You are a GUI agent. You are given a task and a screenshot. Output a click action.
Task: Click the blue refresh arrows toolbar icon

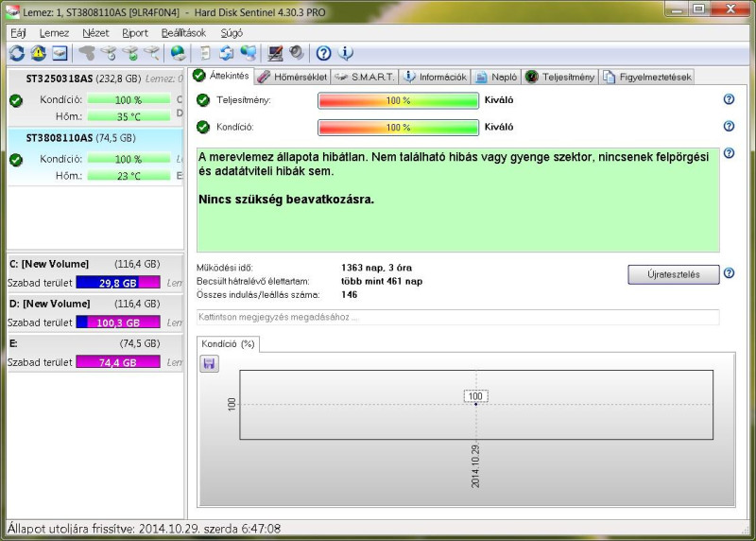click(x=17, y=53)
